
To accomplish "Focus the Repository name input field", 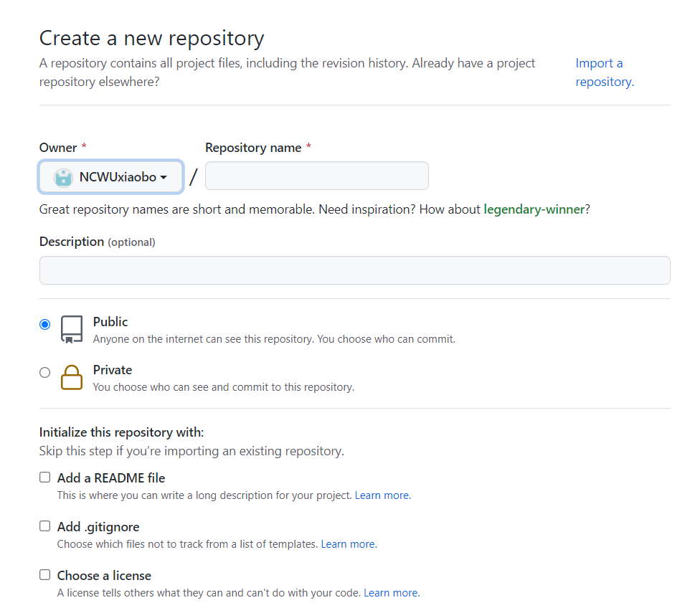I will coord(316,176).
